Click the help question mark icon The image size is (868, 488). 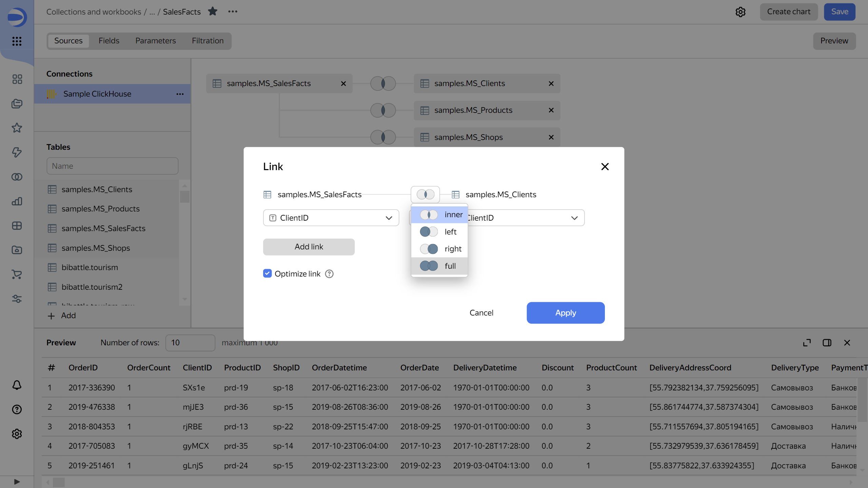(17, 409)
